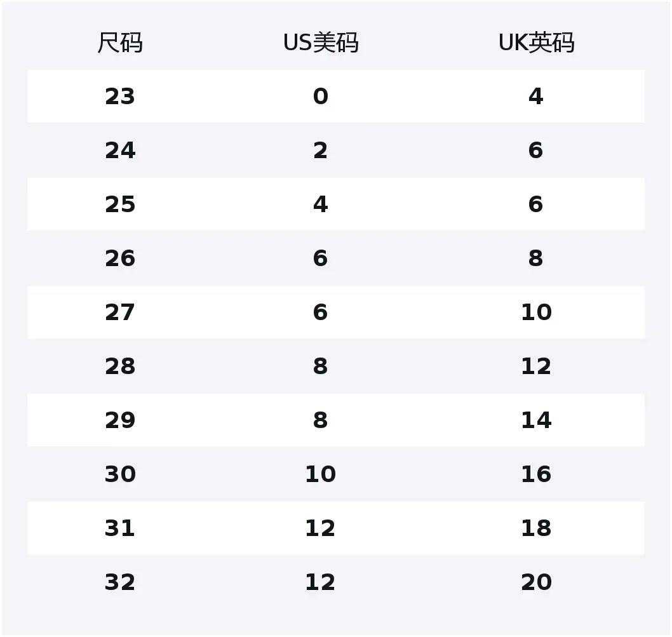Click UK size 20 in row 32

[536, 582]
